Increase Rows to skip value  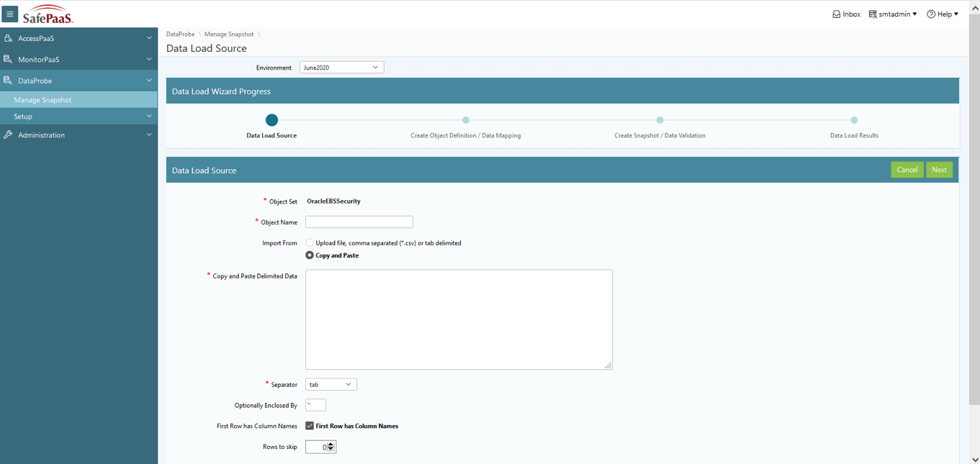point(331,445)
